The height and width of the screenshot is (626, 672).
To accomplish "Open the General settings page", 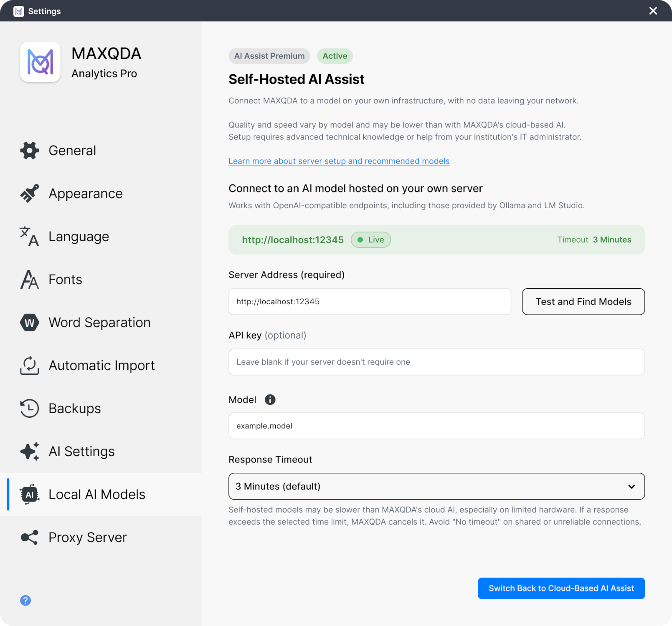I will tap(101, 151).
